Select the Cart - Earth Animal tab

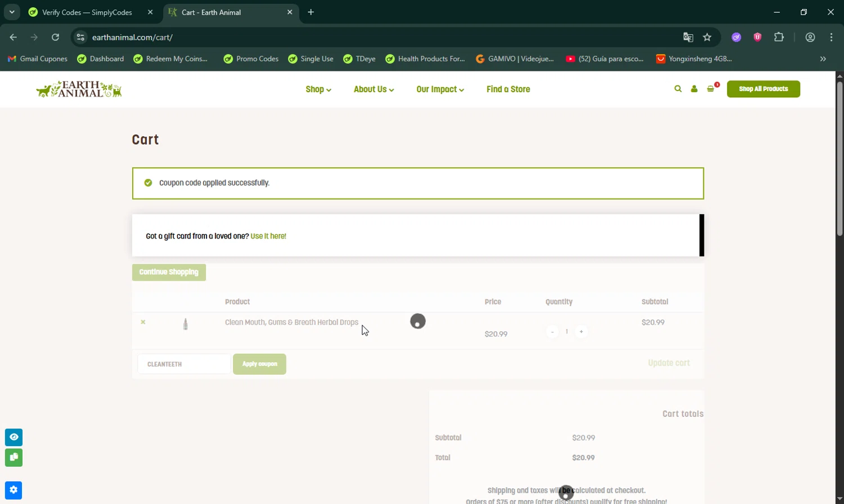(x=225, y=12)
